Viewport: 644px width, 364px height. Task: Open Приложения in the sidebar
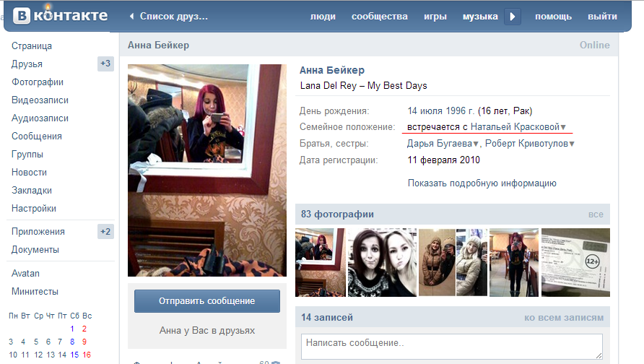tap(38, 232)
